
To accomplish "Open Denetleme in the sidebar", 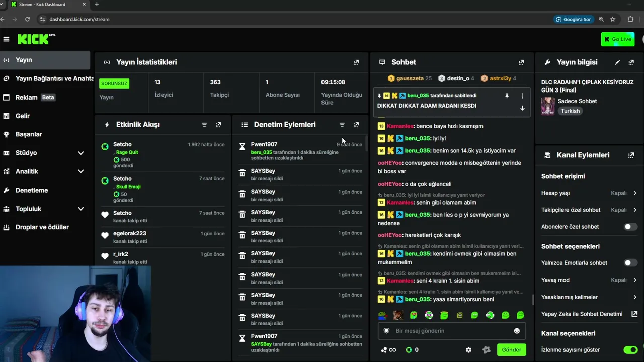I will [x=45, y=190].
